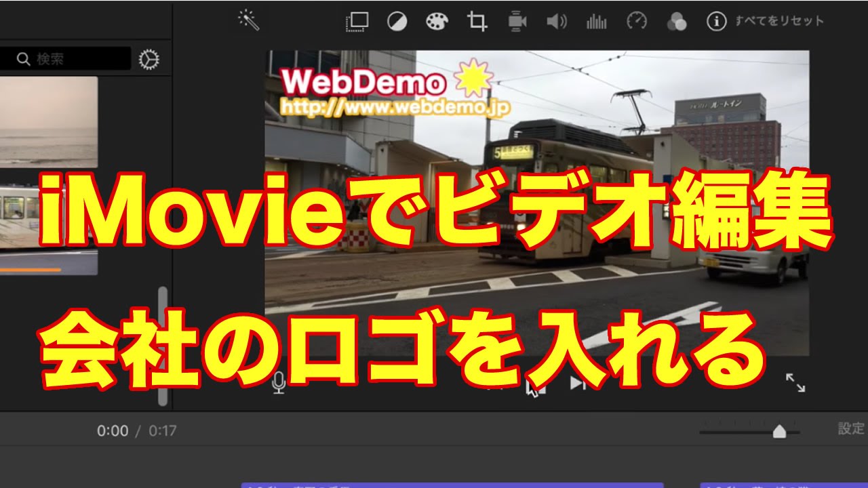Click the 0:00 current time text
The height and width of the screenshot is (488, 868).
click(x=113, y=431)
